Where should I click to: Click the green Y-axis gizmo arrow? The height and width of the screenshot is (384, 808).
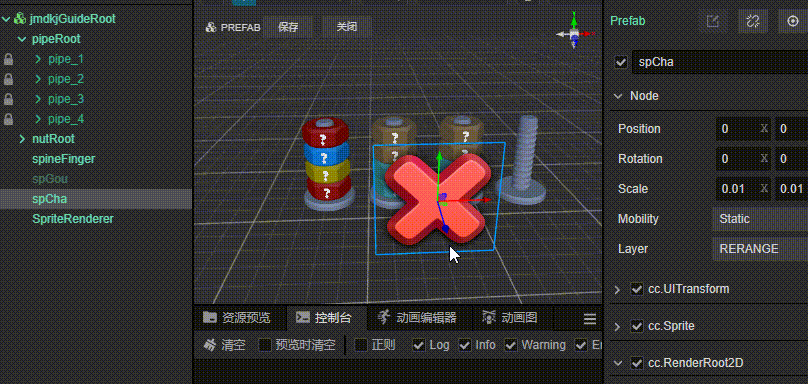[x=439, y=156]
